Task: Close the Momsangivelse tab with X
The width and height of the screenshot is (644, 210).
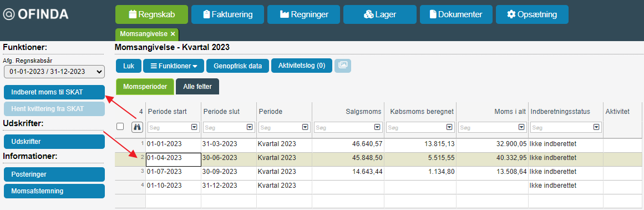Action: click(173, 34)
